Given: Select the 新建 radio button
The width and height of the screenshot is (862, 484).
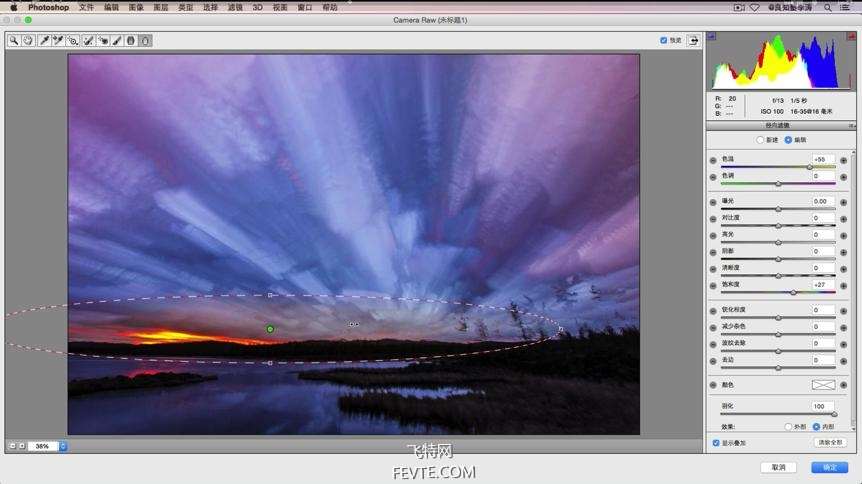Looking at the screenshot, I should (760, 140).
